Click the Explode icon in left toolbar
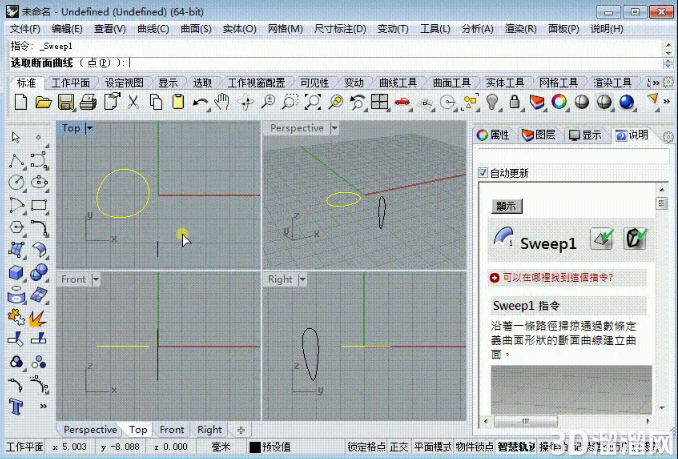The height and width of the screenshot is (459, 678). 38,319
